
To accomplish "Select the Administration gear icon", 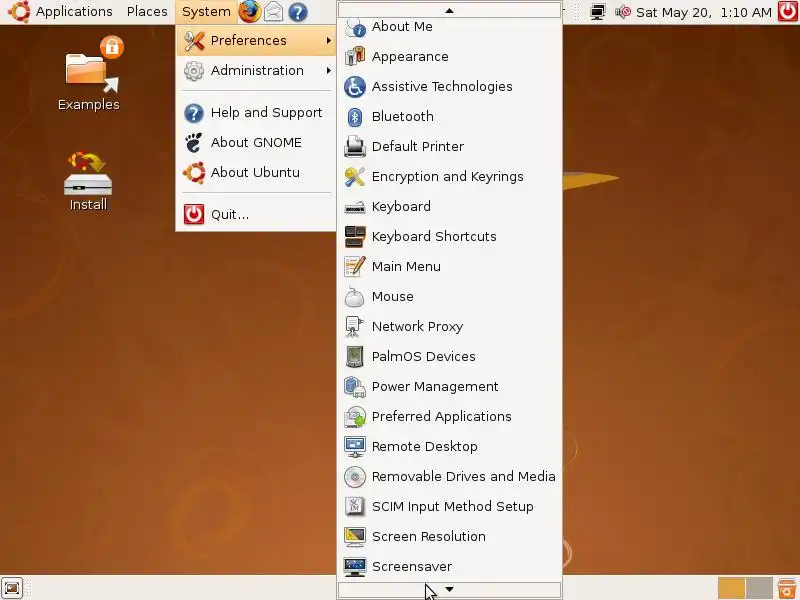I will (194, 70).
